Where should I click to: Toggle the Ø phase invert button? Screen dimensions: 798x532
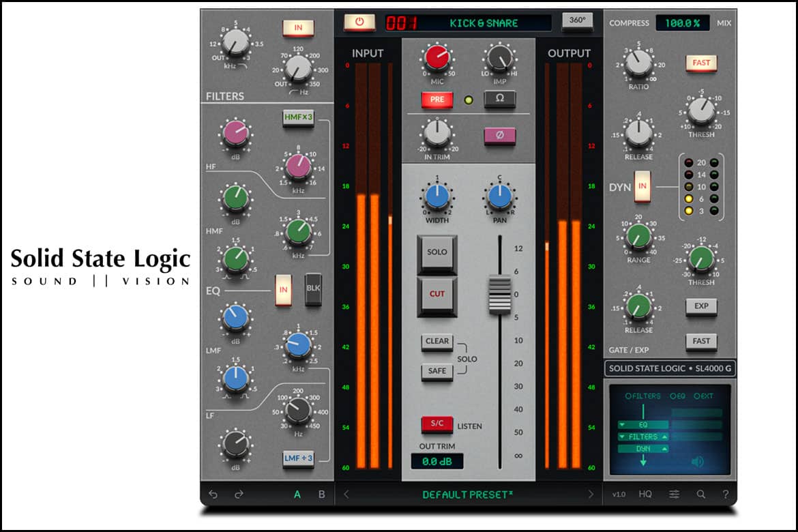(x=500, y=136)
